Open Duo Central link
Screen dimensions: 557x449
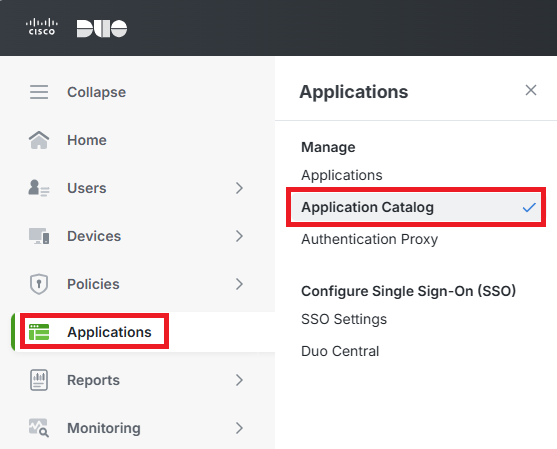coord(340,351)
